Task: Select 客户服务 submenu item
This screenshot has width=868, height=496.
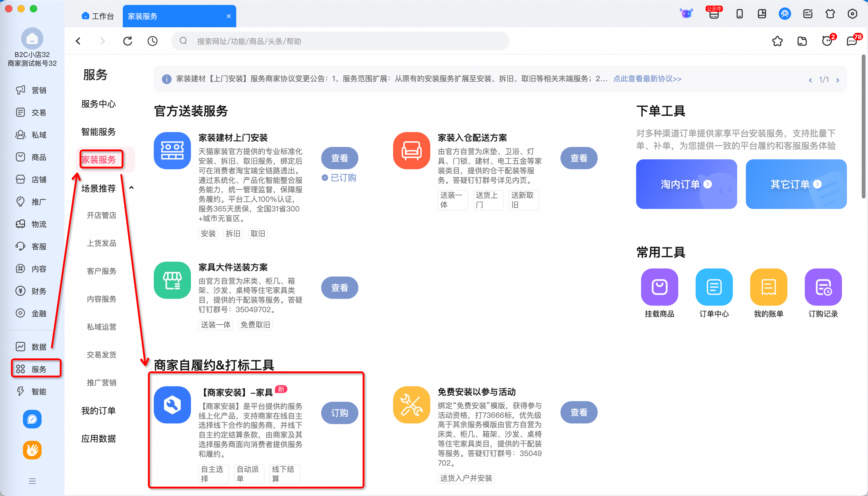Action: pos(101,271)
